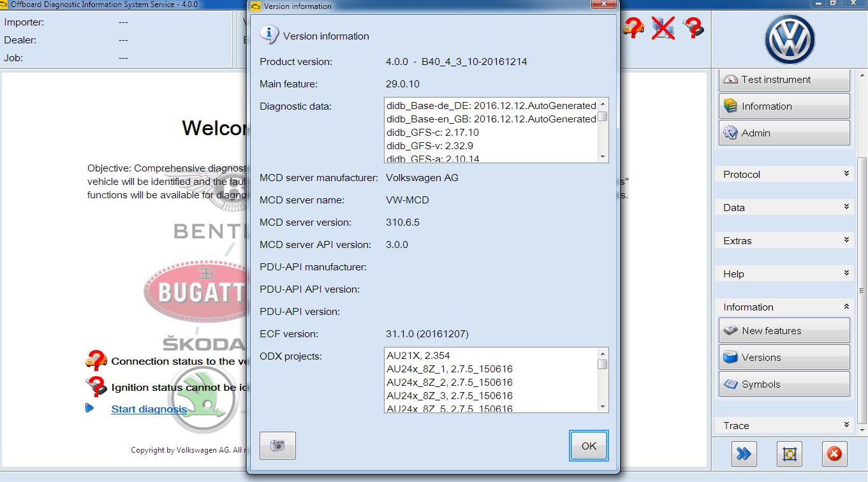868x482 pixels.
Task: Click the blue double-arrow forward icon
Action: pos(744,453)
